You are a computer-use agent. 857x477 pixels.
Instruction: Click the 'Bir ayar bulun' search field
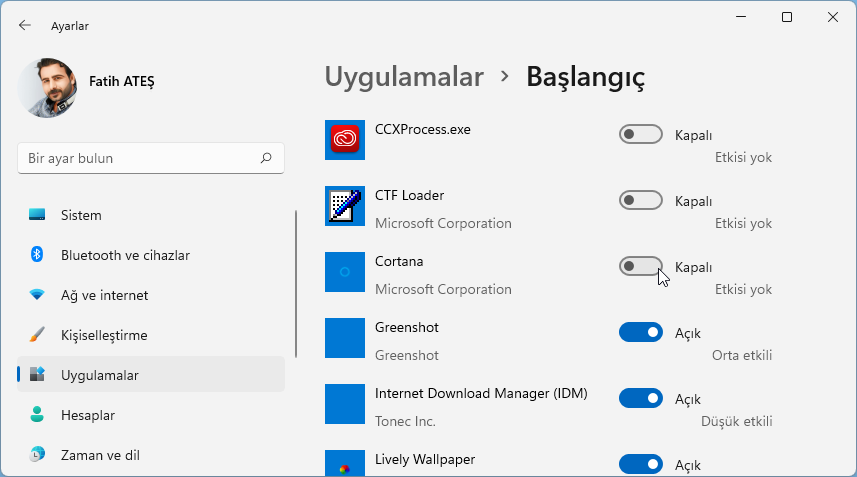(x=151, y=158)
